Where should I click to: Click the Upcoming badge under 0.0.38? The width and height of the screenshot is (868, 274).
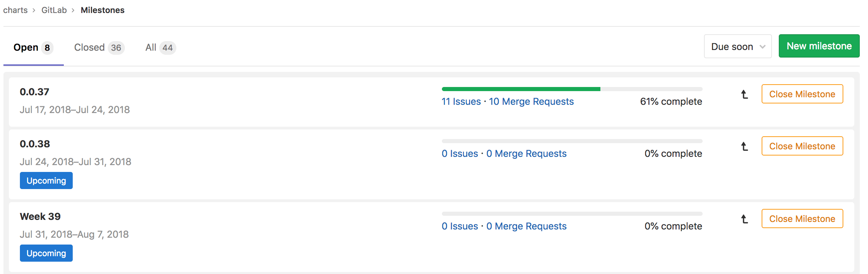tap(46, 180)
